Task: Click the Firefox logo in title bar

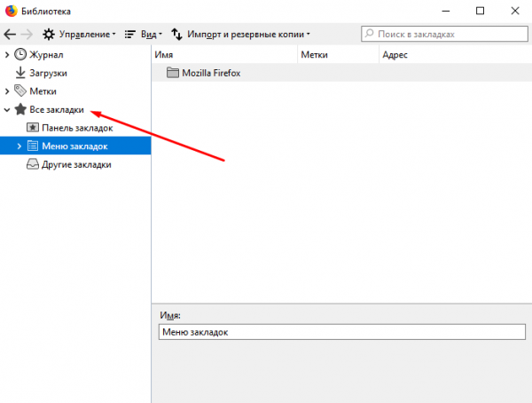Action: pos(12,11)
